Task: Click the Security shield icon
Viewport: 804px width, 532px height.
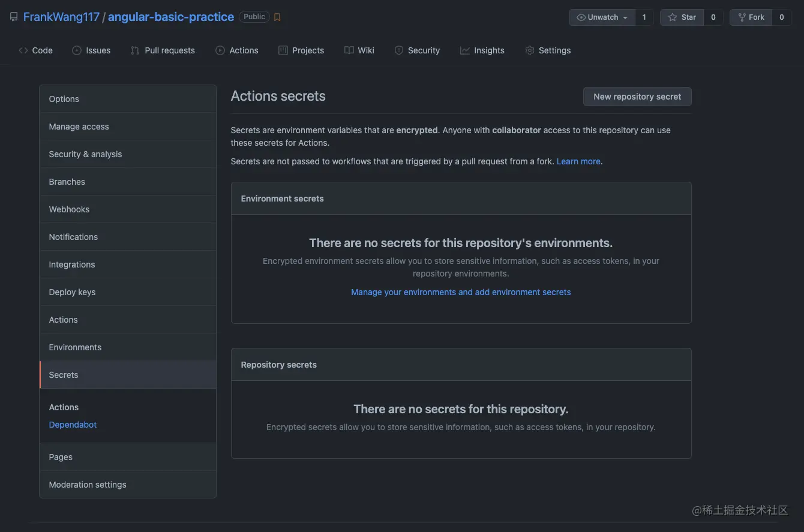Action: (399, 50)
